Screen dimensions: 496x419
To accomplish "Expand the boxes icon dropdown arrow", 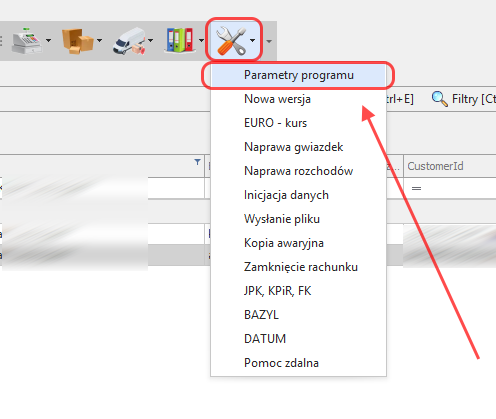I will coord(99,41).
